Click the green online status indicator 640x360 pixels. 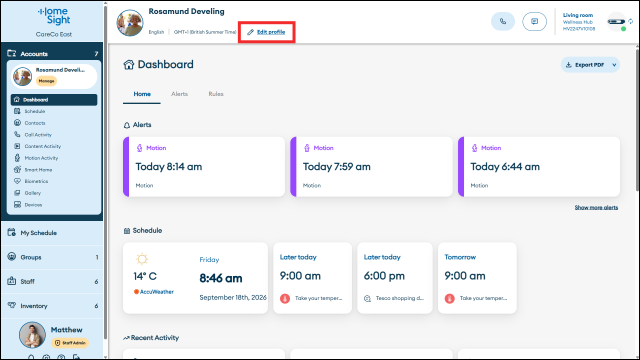point(623,29)
